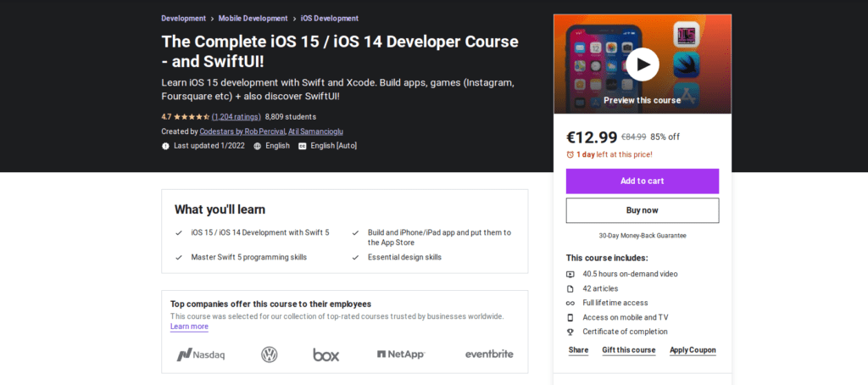Screen dimensions: 868x385
Task: Click Apply Coupon
Action: coord(693,350)
